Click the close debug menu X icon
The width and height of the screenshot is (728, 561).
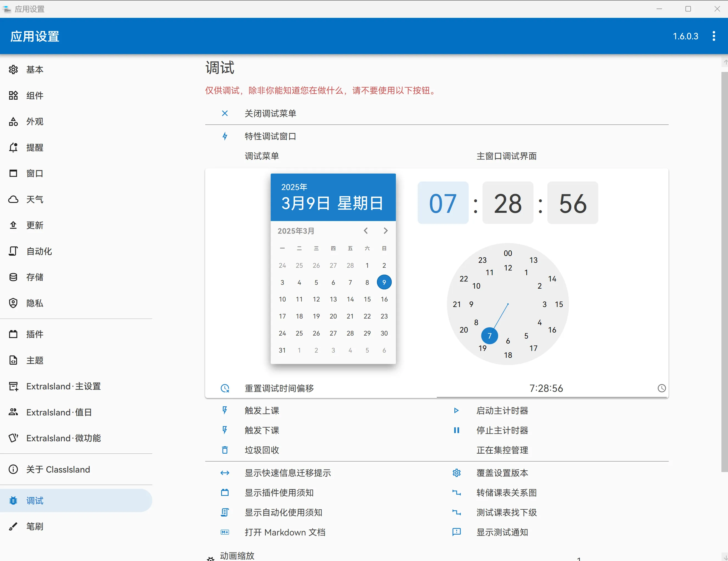coord(225,113)
